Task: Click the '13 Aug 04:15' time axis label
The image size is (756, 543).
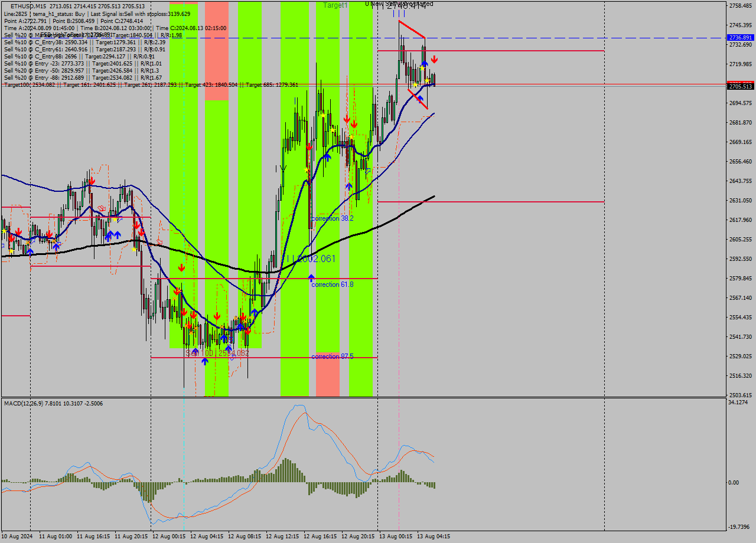Action: pos(434,537)
